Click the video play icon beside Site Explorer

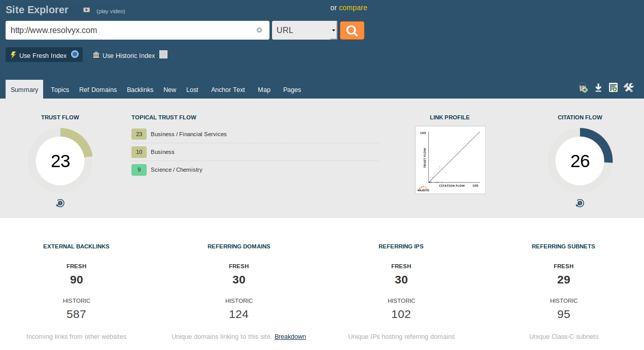coord(87,10)
